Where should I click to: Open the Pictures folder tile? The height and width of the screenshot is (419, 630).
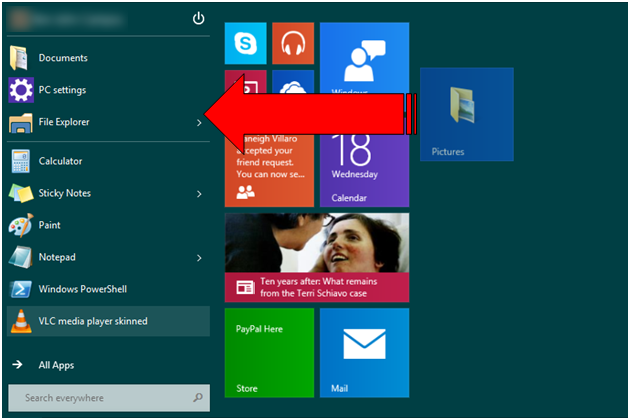click(467, 114)
